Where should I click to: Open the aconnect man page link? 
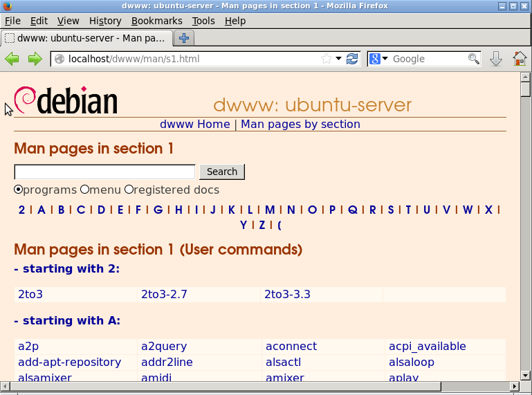291,346
